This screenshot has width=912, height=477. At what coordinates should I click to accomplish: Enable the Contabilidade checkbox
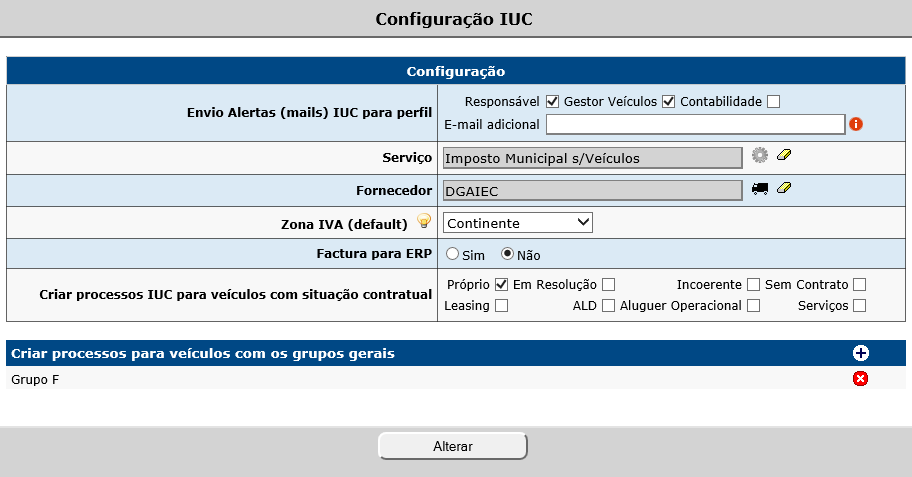point(774,102)
